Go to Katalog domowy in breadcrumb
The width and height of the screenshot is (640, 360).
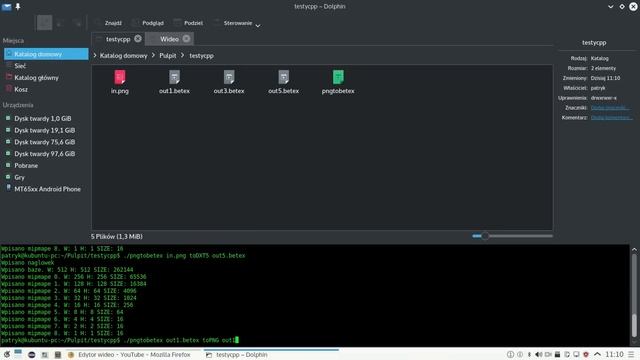coord(123,56)
